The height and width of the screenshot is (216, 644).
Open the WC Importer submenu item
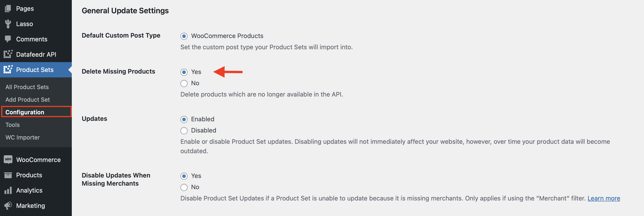click(x=22, y=137)
